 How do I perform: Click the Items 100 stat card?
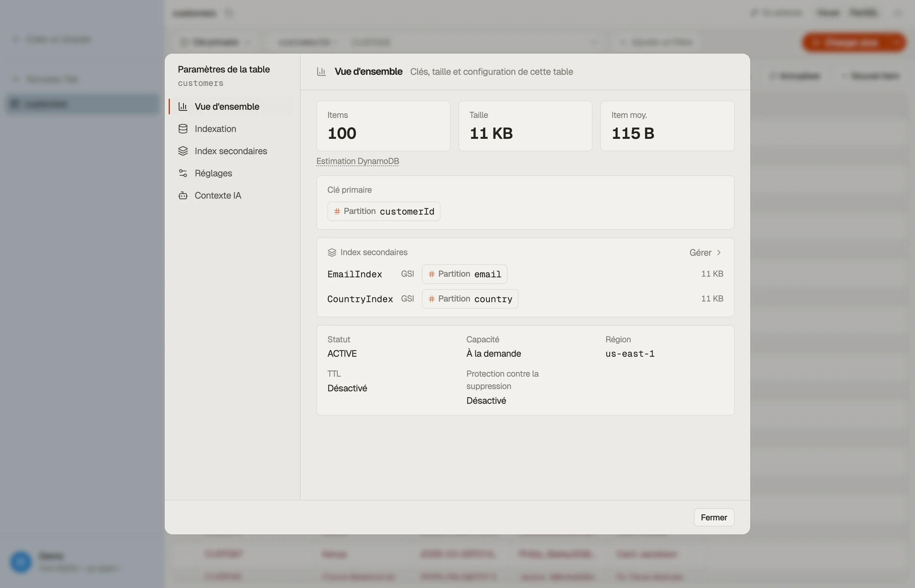[x=383, y=126]
